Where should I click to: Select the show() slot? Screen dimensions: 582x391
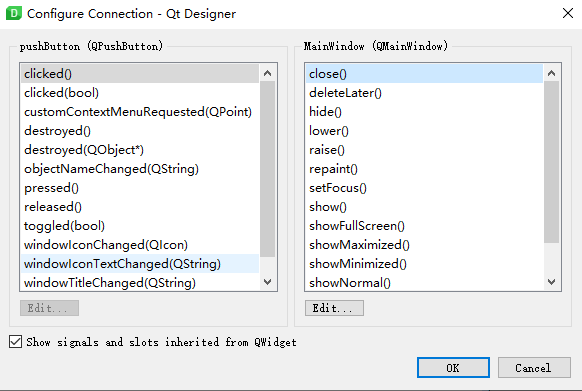[x=424, y=206]
